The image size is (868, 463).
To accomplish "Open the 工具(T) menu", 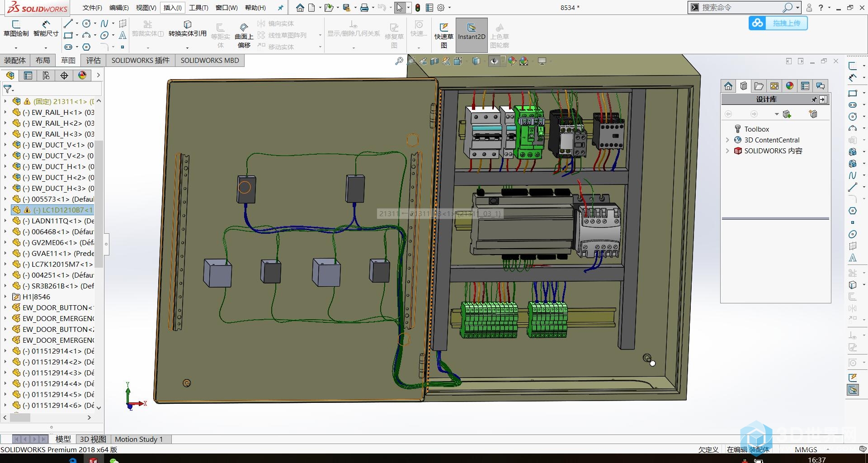I will coord(198,8).
